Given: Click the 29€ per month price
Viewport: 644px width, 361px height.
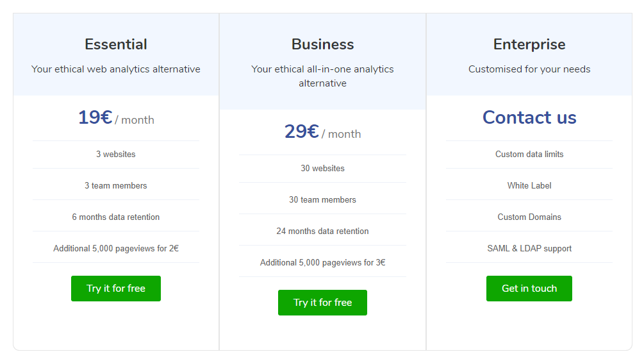Looking at the screenshot, I should [322, 132].
